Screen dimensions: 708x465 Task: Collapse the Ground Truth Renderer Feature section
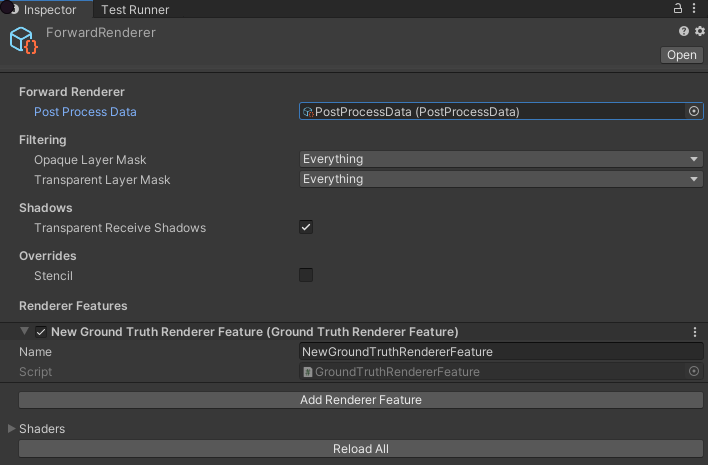point(24,332)
